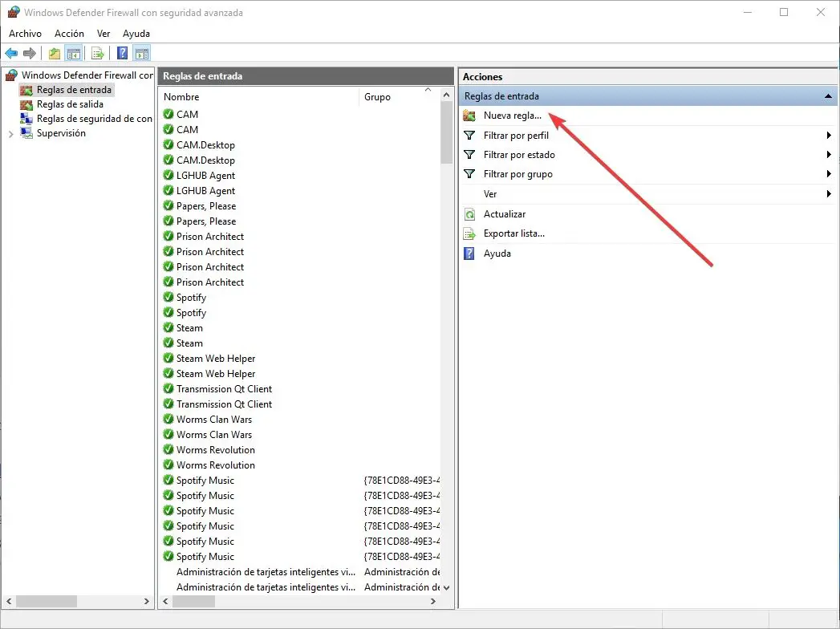Click the blue Help toolbar icon
This screenshot has width=840, height=629.
[x=122, y=53]
